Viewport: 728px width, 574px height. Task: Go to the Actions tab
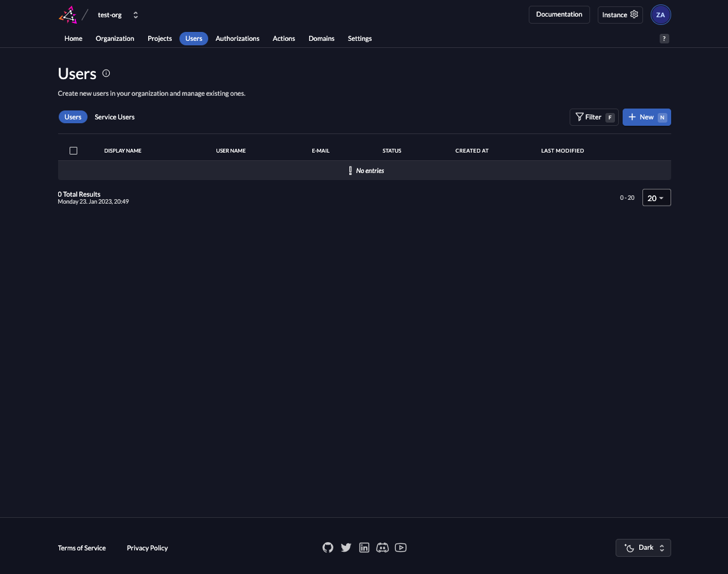[x=284, y=38]
